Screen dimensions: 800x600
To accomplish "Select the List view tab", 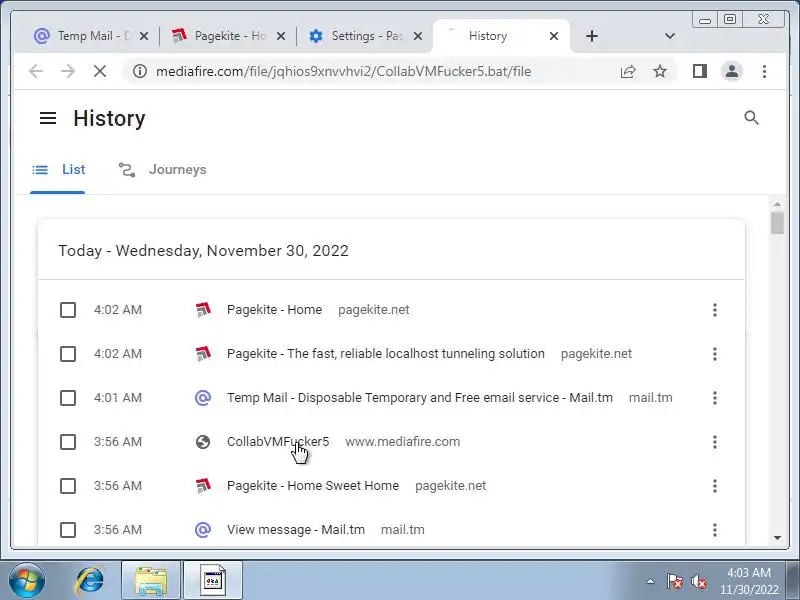I will point(58,170).
